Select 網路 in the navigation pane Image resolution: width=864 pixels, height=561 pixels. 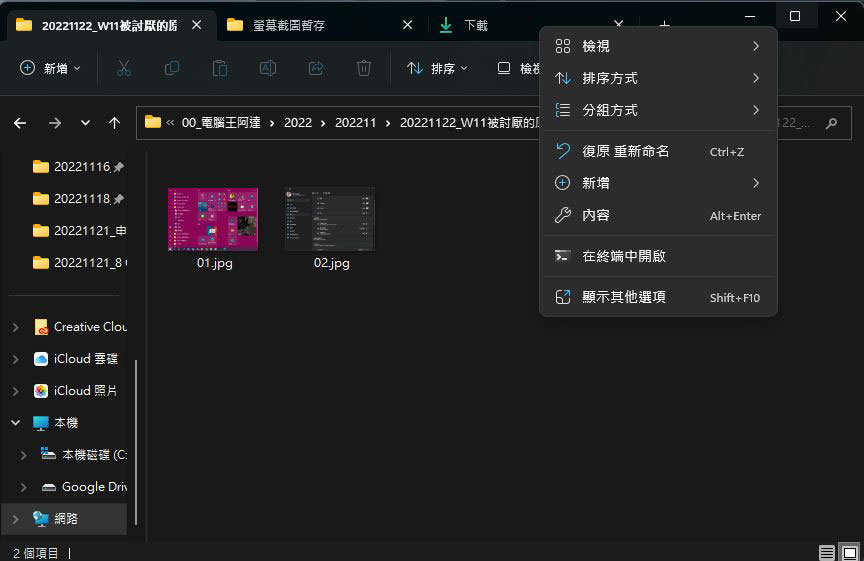point(66,518)
